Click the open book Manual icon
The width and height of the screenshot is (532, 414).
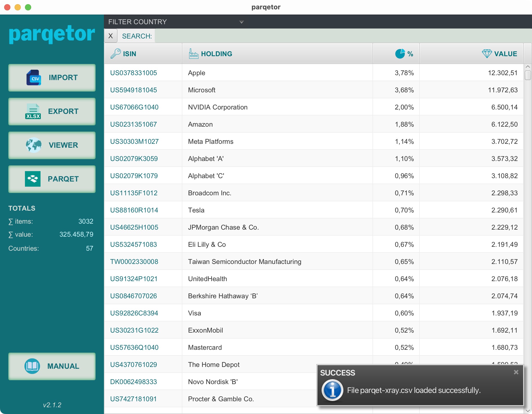pyautogui.click(x=32, y=366)
